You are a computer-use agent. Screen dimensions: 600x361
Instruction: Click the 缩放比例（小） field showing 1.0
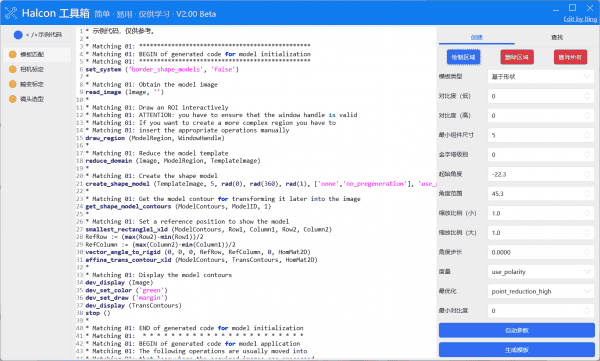tap(541, 213)
